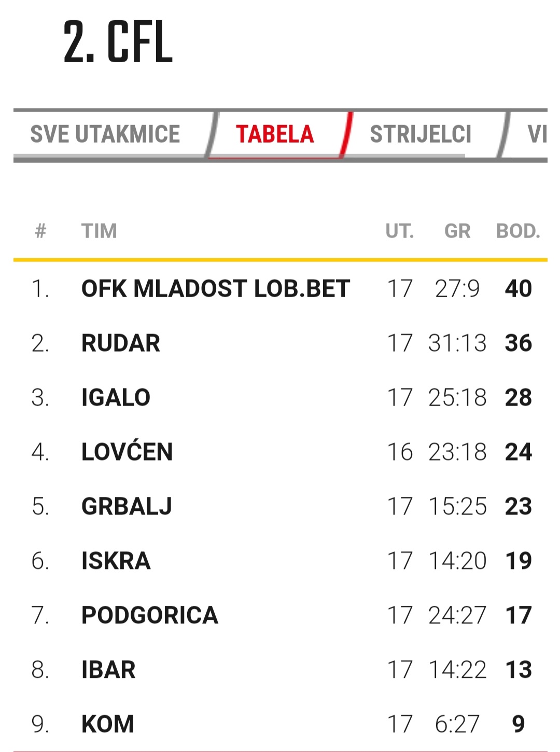
Task: Open the LOVĆEN team entry
Action: [127, 451]
